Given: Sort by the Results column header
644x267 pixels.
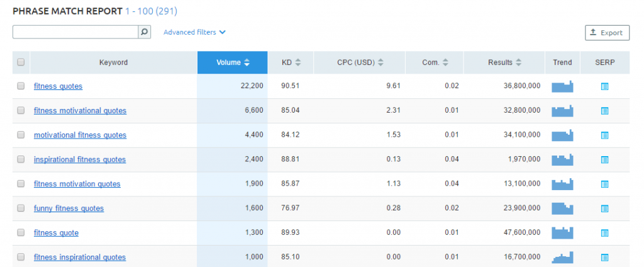Looking at the screenshot, I should pyautogui.click(x=504, y=62).
